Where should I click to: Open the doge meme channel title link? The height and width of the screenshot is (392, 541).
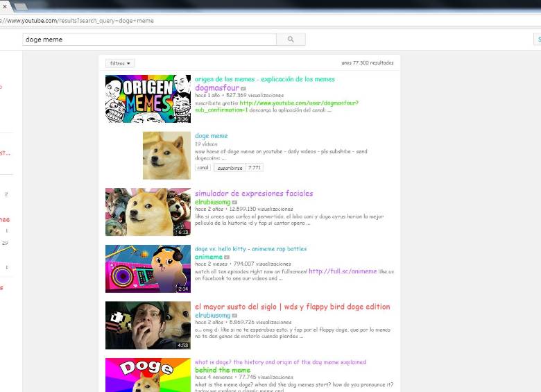pos(211,135)
